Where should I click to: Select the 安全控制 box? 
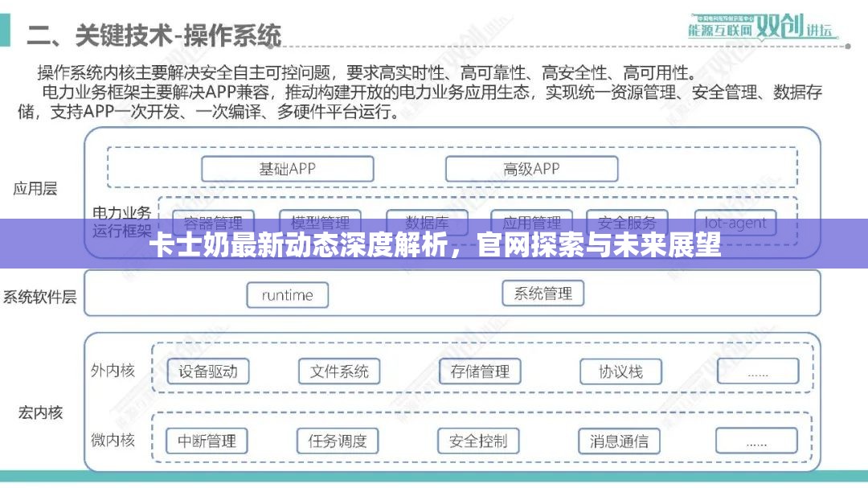[x=478, y=441]
